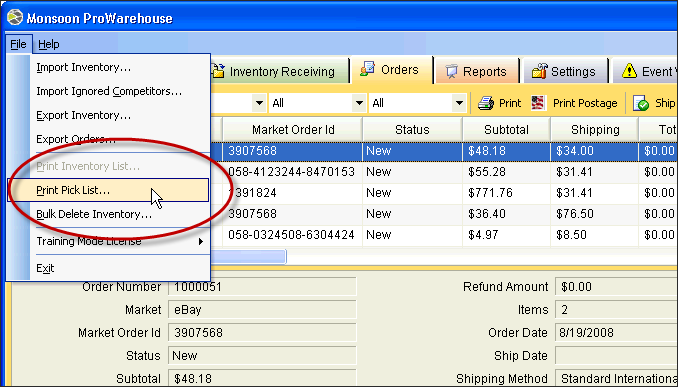Click the Monsoon ProWarehouse title bar logo
The image size is (678, 387).
pyautogui.click(x=15, y=18)
